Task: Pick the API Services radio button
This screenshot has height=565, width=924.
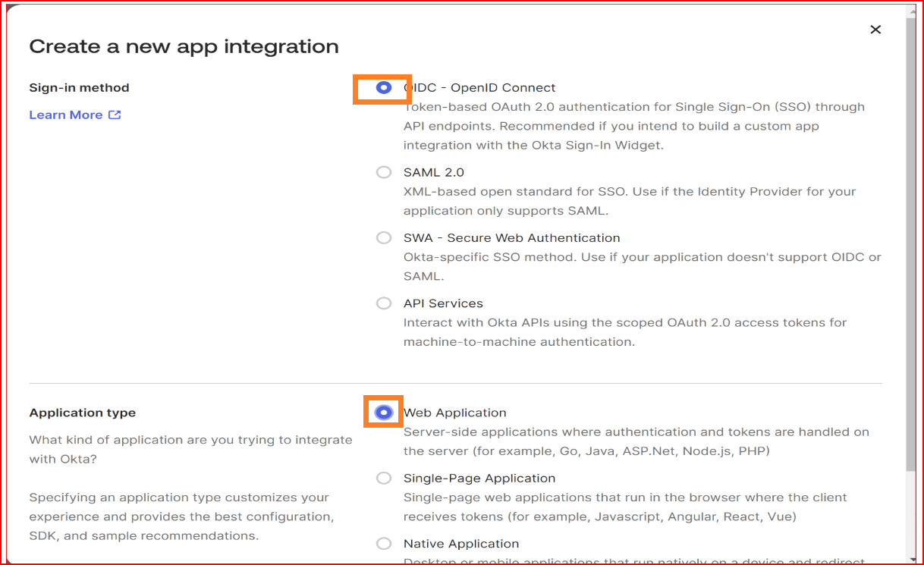Action: pos(384,303)
